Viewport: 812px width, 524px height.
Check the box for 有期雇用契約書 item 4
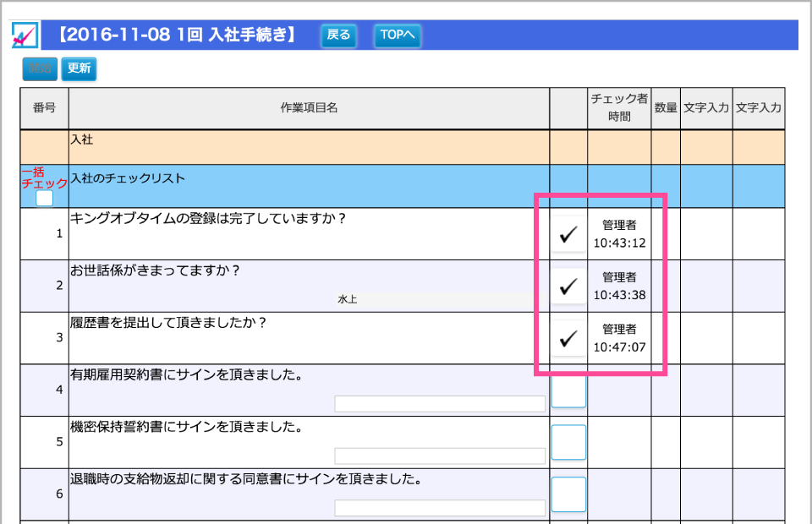click(568, 390)
